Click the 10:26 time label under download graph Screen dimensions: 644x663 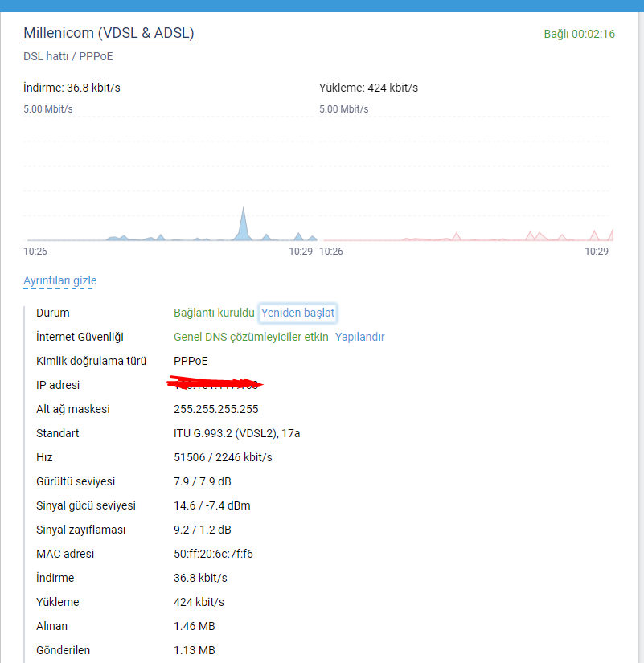(35, 252)
